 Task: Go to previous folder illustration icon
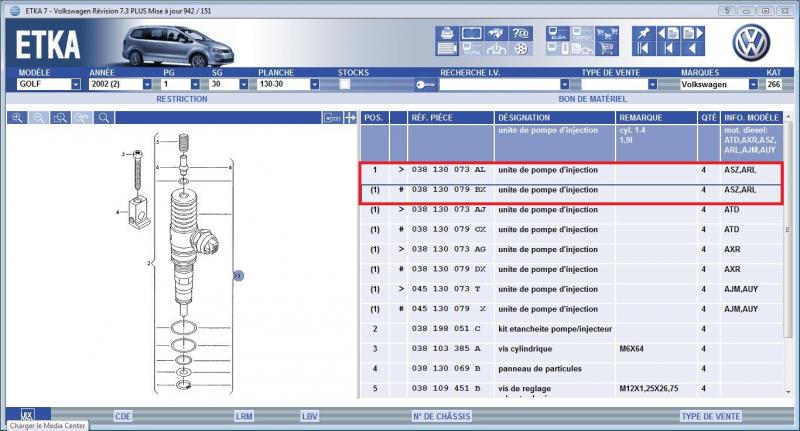click(x=668, y=34)
